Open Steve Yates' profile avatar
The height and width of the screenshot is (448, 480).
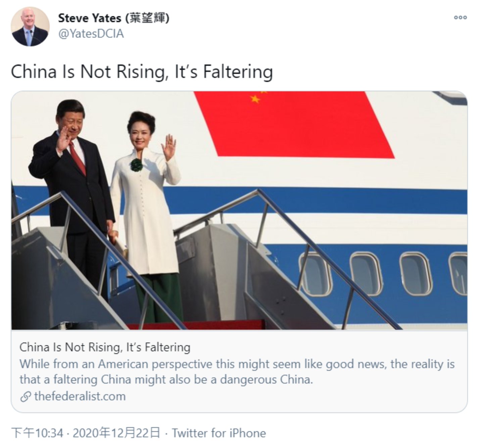[x=30, y=27]
